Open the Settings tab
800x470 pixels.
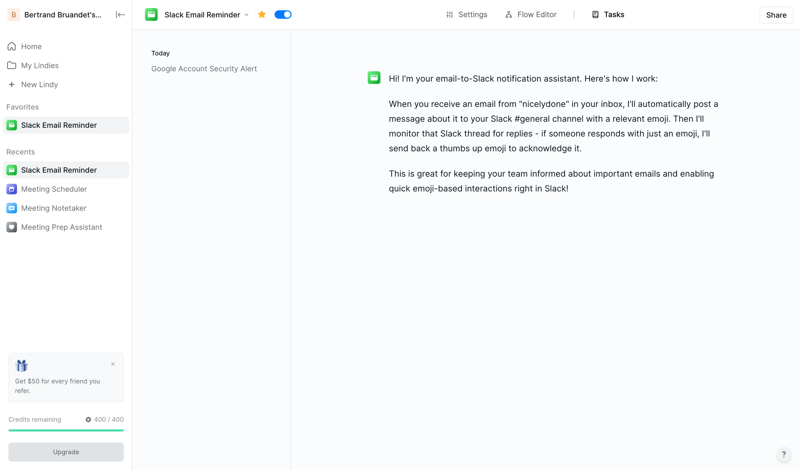[x=467, y=15]
